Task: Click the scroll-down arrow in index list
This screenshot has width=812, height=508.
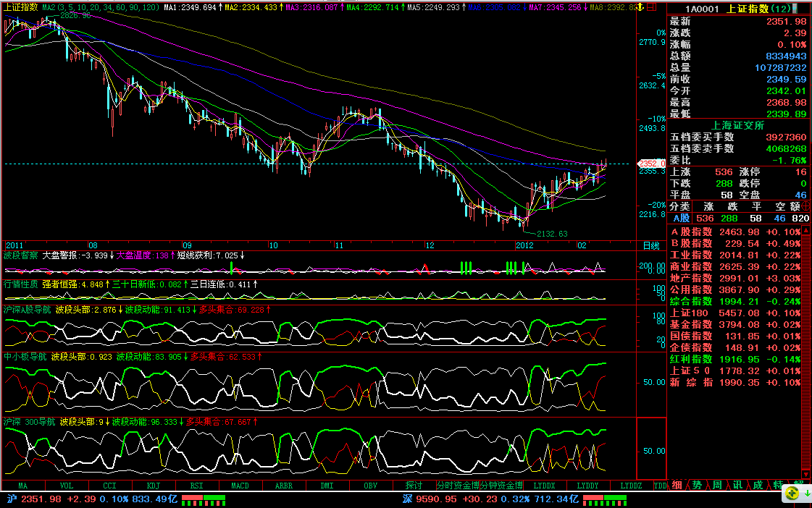Action: point(805,475)
